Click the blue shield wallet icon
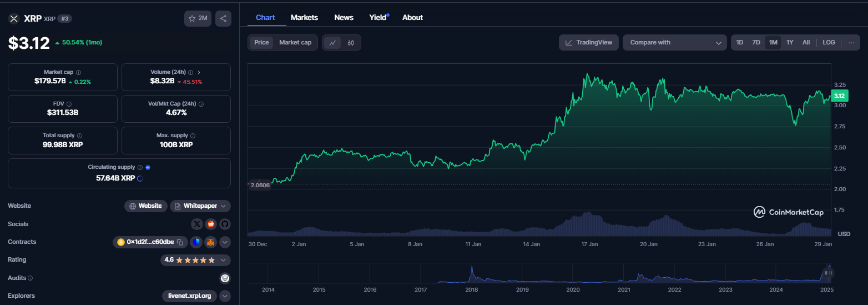 click(195, 242)
